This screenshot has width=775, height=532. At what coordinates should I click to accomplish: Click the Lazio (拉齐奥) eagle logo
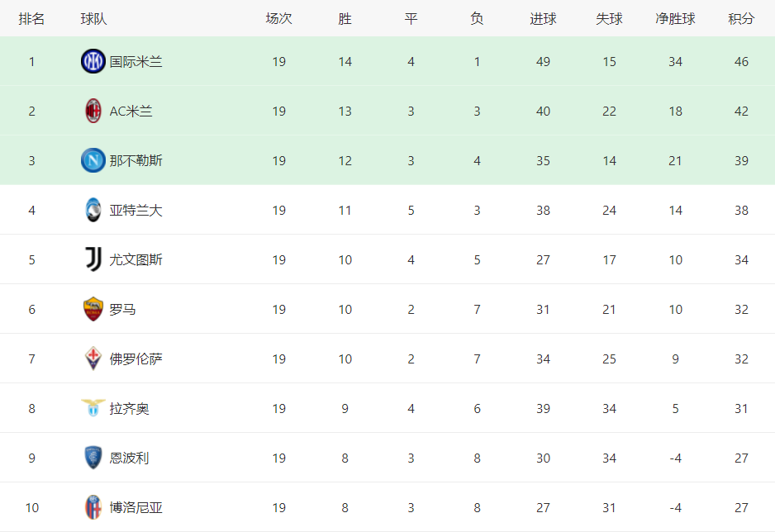pos(93,408)
